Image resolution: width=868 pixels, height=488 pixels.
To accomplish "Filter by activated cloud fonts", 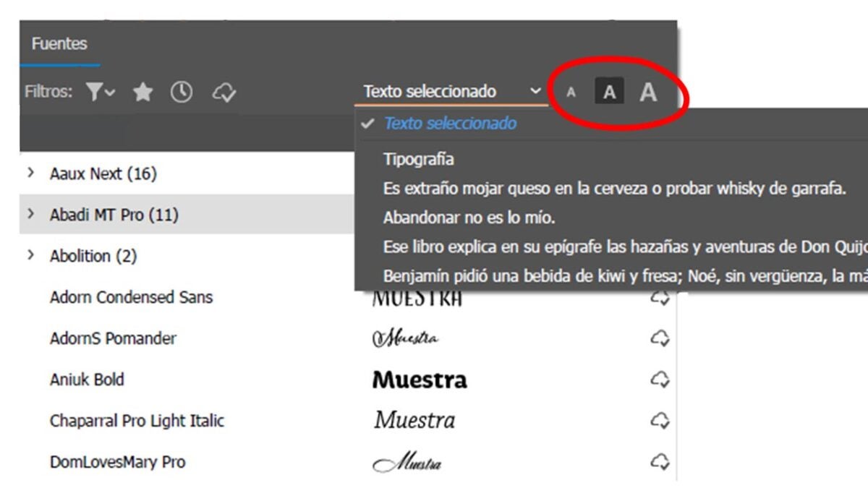I will 224,93.
